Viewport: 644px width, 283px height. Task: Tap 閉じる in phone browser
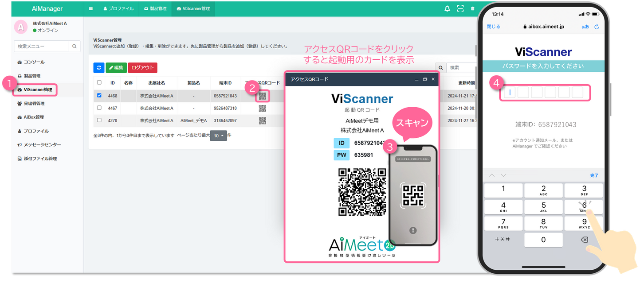[494, 27]
